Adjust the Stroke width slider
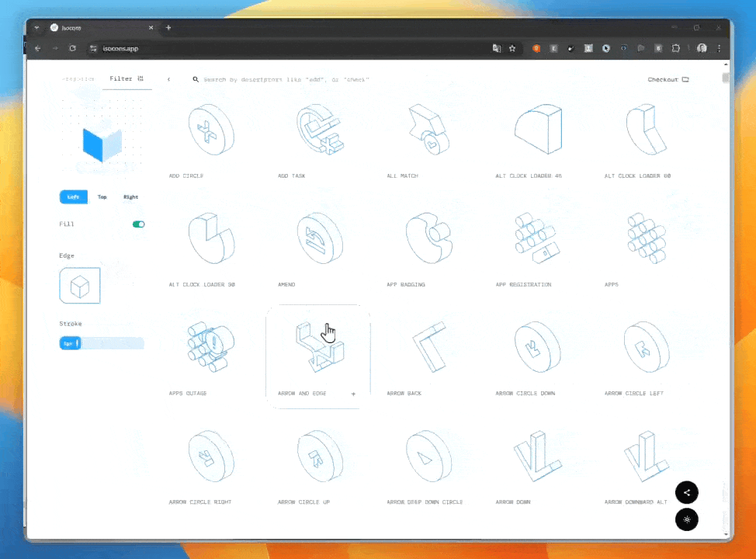 (102, 343)
